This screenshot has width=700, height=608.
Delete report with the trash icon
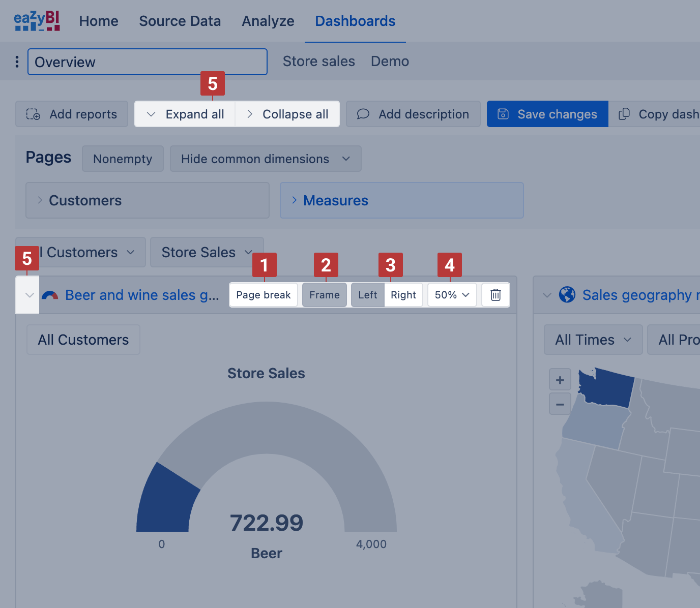495,295
